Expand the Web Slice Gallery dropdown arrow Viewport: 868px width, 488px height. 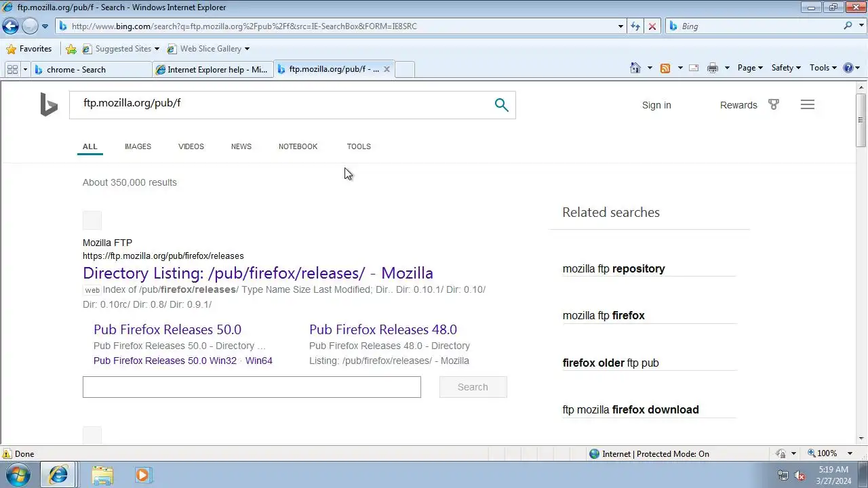click(247, 49)
